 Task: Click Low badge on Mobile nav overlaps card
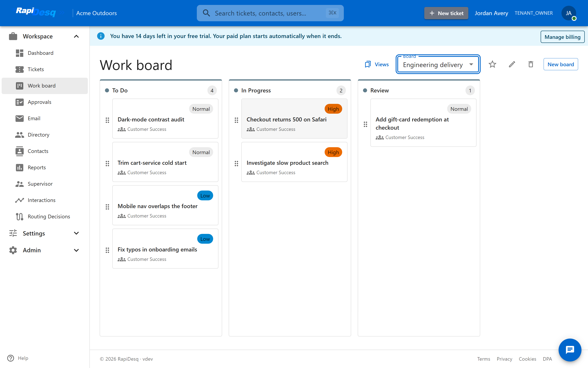coord(205,196)
